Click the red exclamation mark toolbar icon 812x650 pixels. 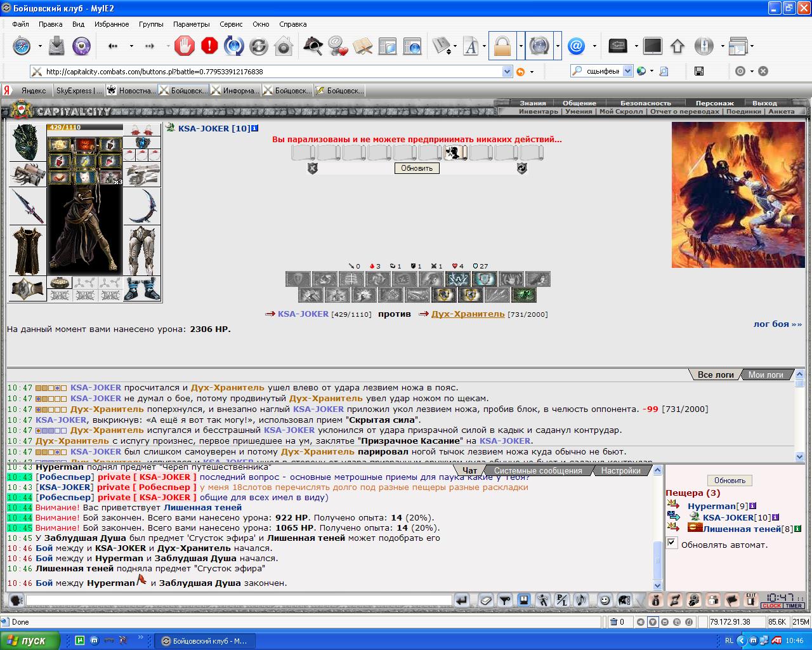coord(209,46)
